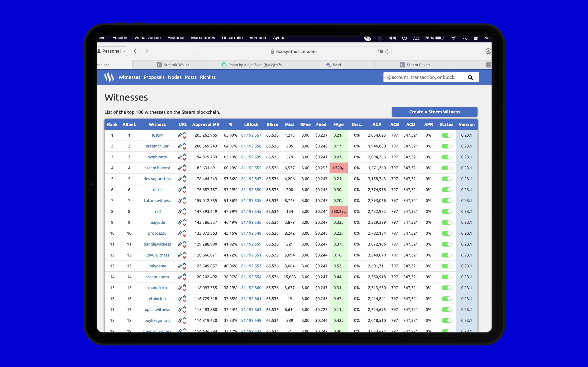This screenshot has height=367, width=588.
Task: Toggle the status switch for rnt1
Action: tap(446, 211)
